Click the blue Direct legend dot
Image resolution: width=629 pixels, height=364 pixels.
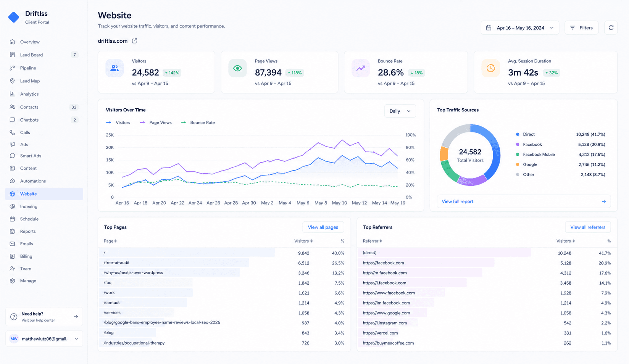(x=518, y=134)
